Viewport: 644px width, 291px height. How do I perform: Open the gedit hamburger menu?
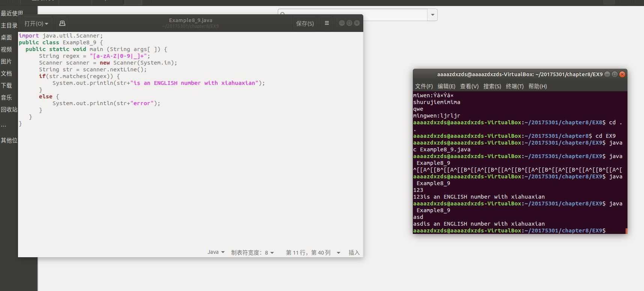tap(327, 23)
